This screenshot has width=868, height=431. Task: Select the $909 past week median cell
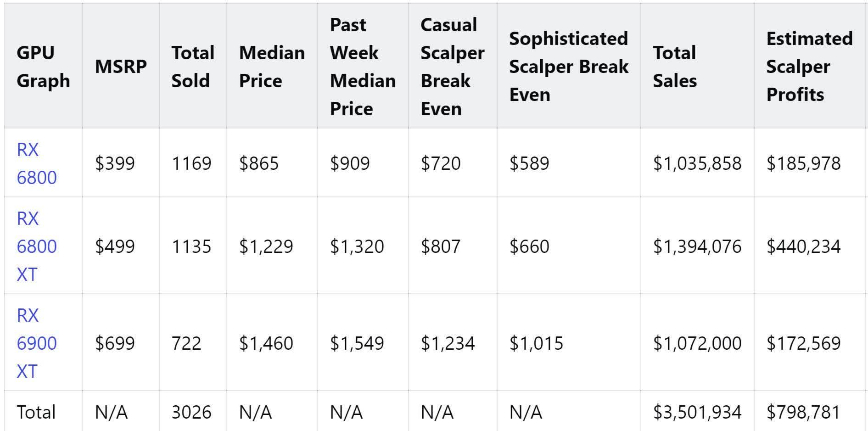[350, 163]
